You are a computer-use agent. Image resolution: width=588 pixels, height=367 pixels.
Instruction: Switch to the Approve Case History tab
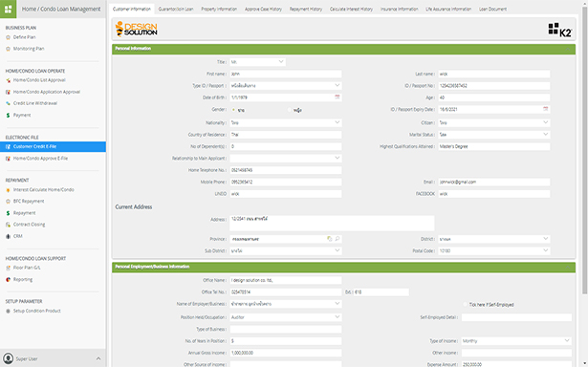(263, 9)
